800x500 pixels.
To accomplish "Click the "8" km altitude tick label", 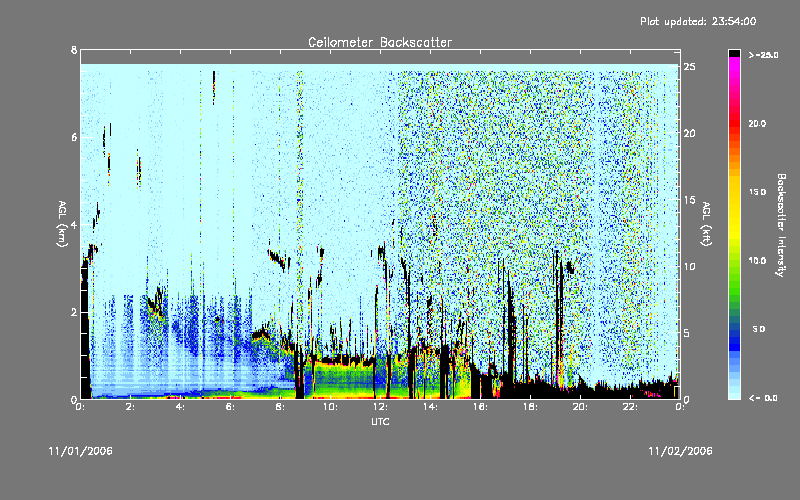I will (x=74, y=50).
